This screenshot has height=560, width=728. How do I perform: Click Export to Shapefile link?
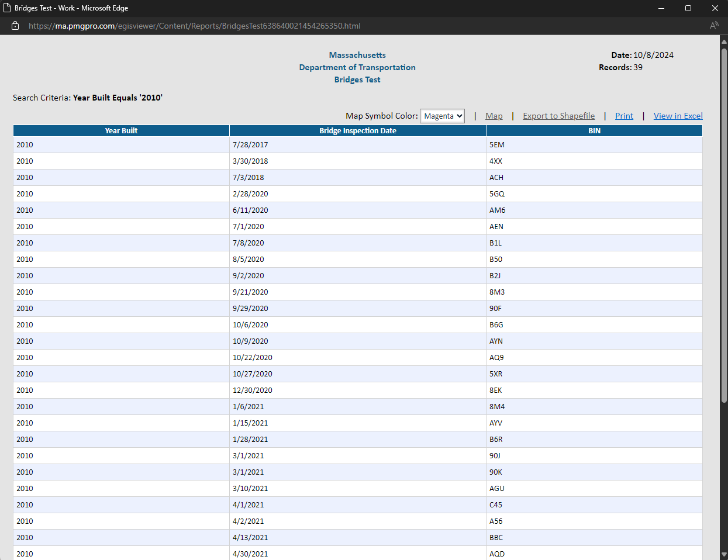[x=558, y=116]
